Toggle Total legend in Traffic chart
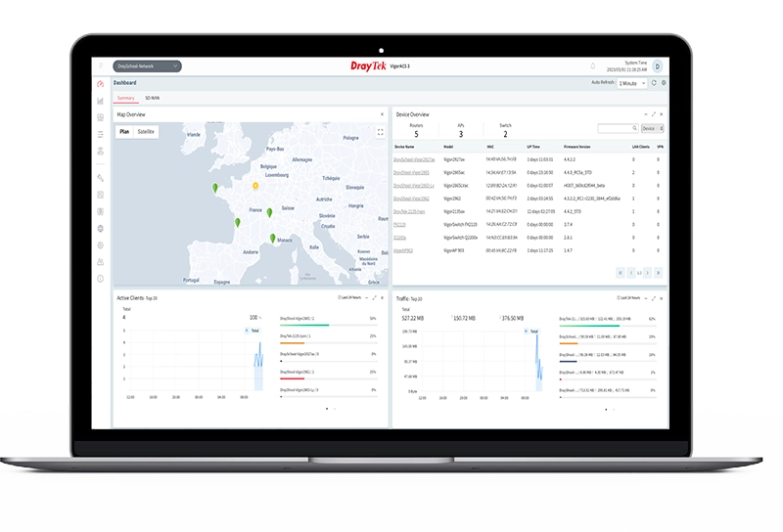 [x=531, y=332]
